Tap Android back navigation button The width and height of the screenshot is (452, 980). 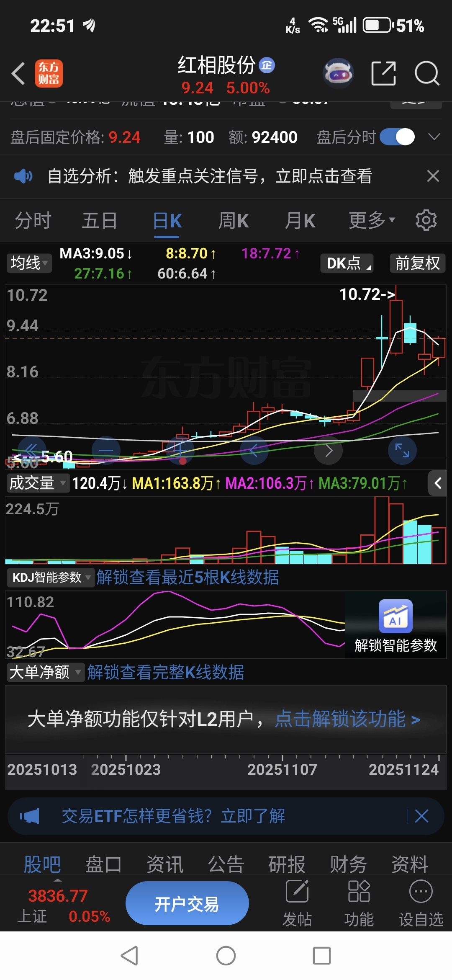[x=129, y=956]
